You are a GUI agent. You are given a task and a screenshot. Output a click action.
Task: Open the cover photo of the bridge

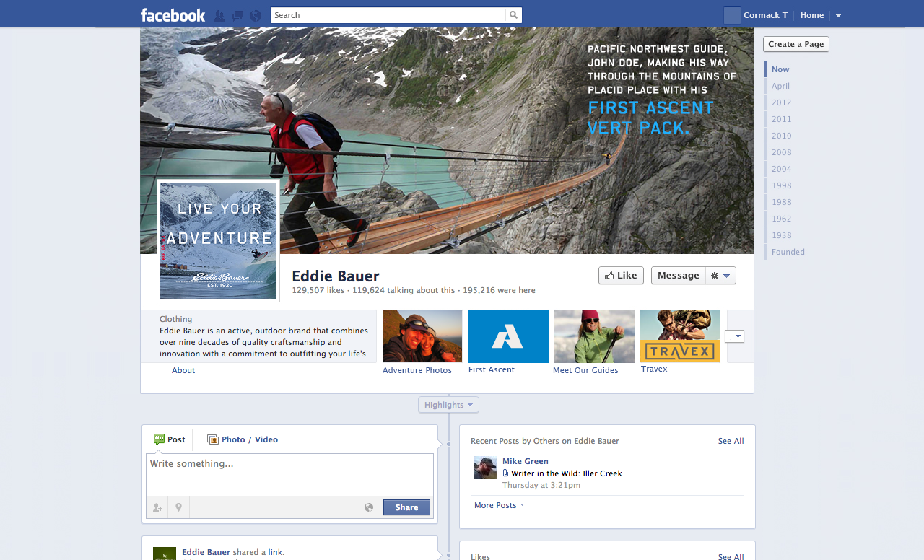(447, 141)
